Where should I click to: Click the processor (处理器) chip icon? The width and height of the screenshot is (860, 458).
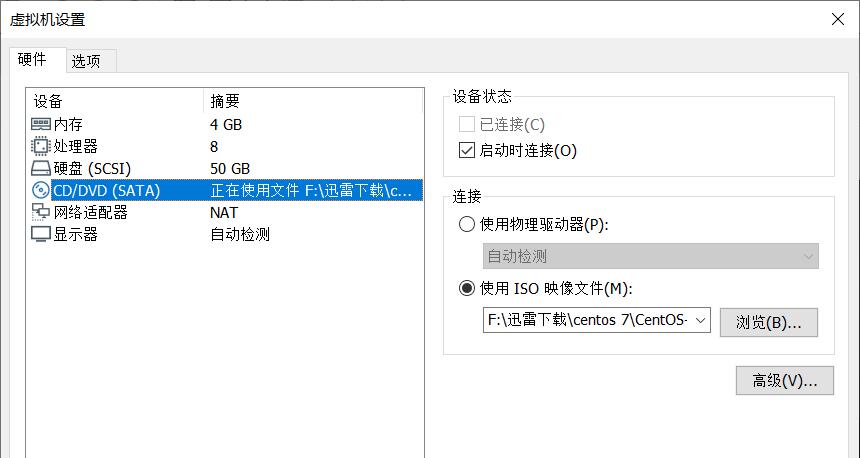(x=41, y=146)
